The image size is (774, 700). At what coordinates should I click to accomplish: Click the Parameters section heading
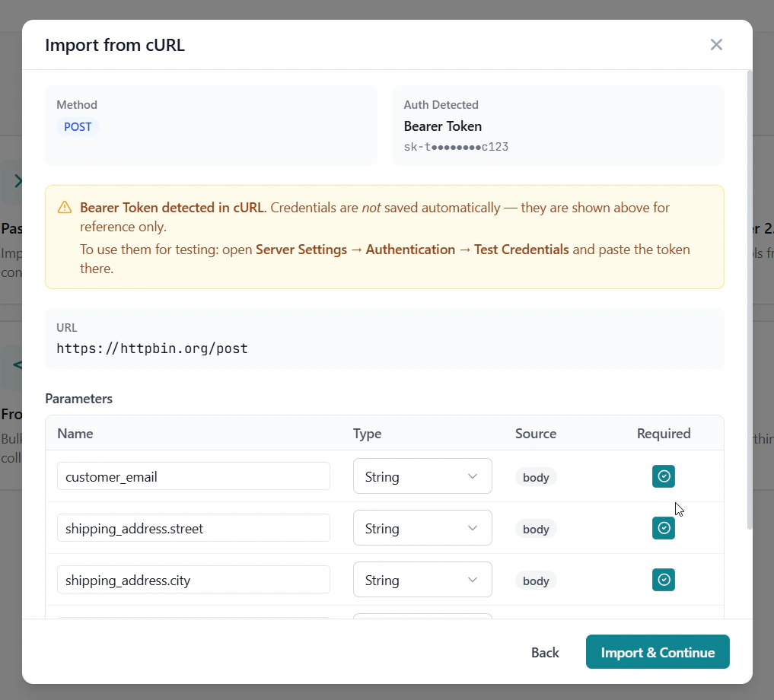pos(78,399)
